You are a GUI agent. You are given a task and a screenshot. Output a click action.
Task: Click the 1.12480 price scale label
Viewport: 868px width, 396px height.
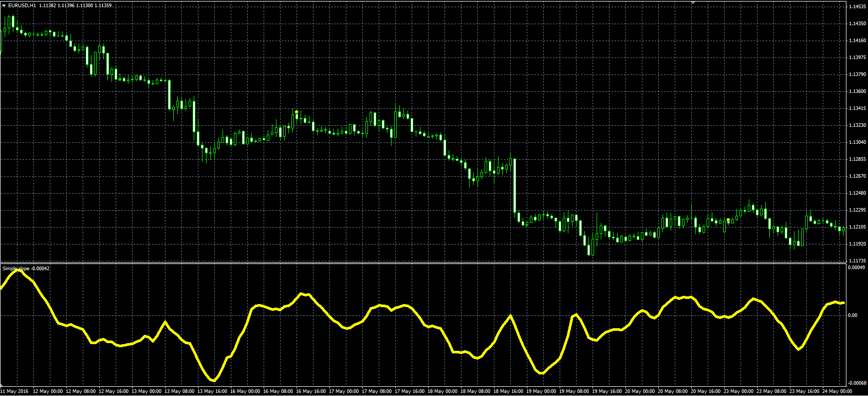(857, 193)
